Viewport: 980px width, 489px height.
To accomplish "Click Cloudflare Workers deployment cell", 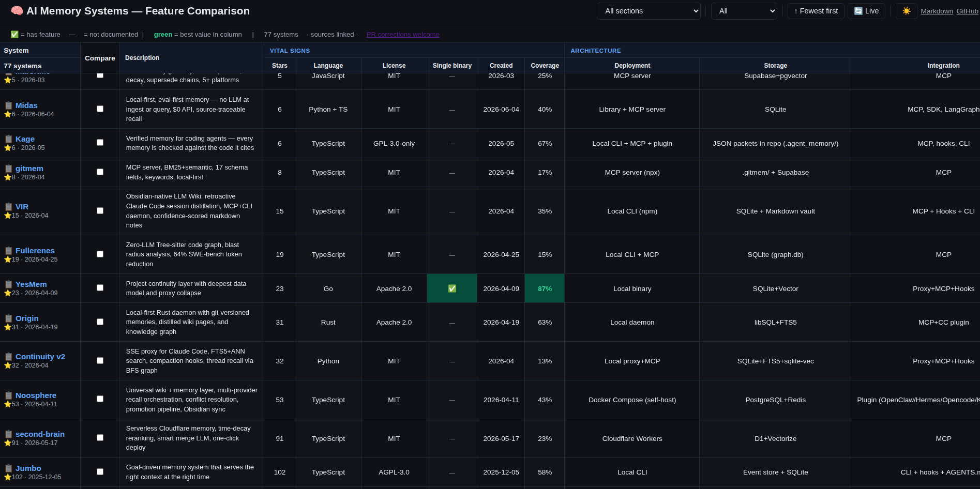I will pos(632,439).
